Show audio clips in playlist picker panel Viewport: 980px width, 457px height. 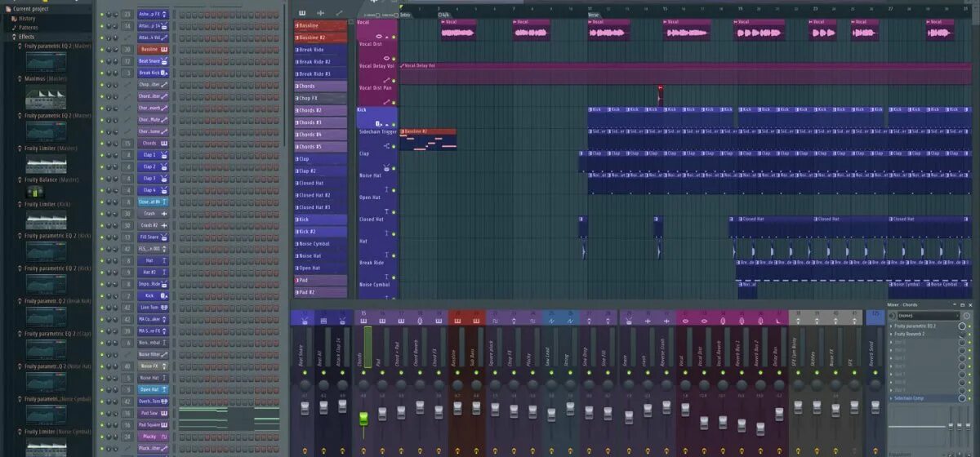click(x=320, y=13)
